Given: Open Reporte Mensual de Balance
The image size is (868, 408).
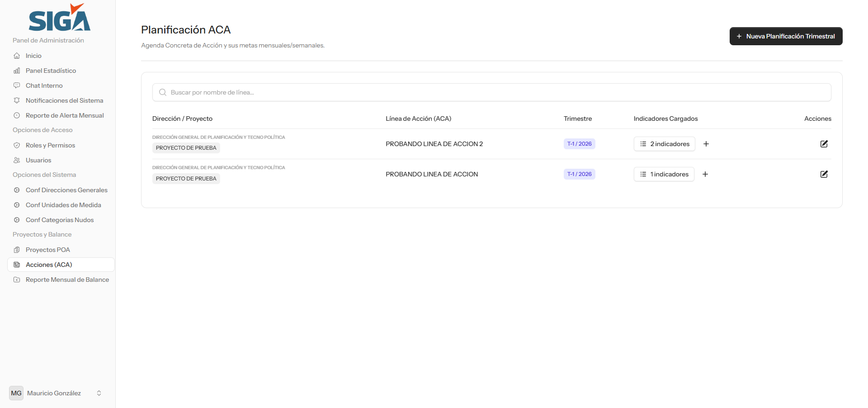Looking at the screenshot, I should point(67,280).
